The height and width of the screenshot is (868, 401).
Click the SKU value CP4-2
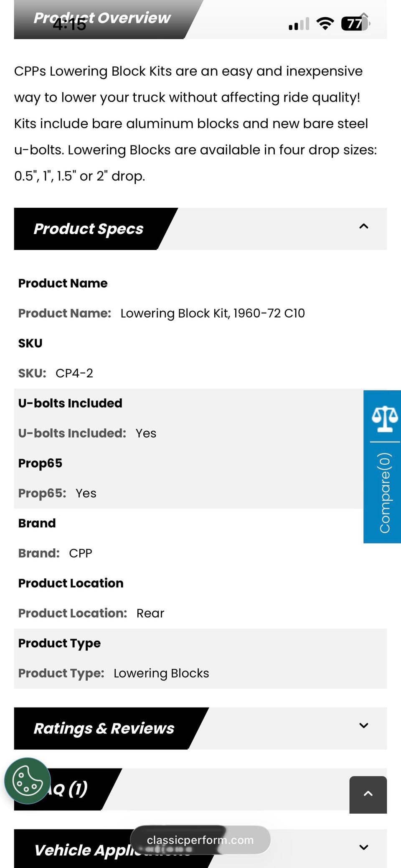click(74, 373)
